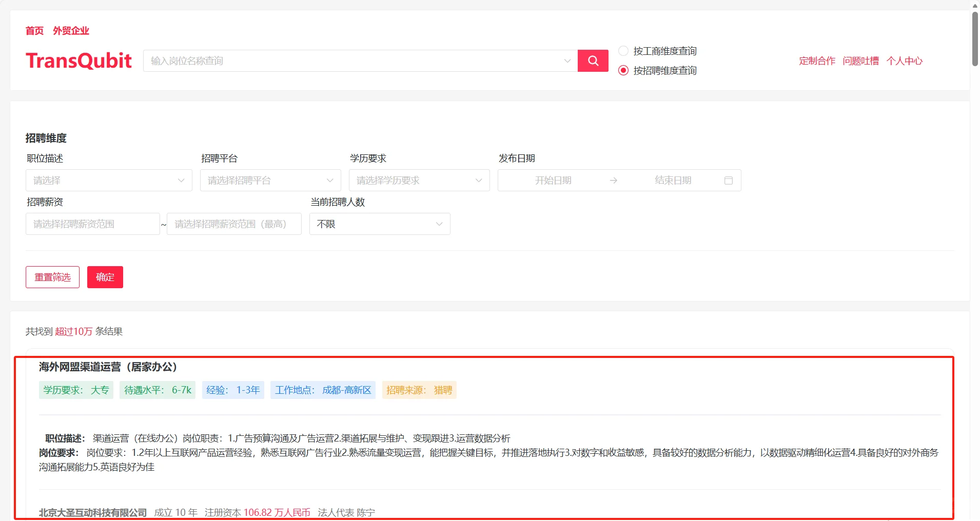The width and height of the screenshot is (980, 521).
Task: Select the 按招聘维度查询 radio button
Action: (x=624, y=70)
